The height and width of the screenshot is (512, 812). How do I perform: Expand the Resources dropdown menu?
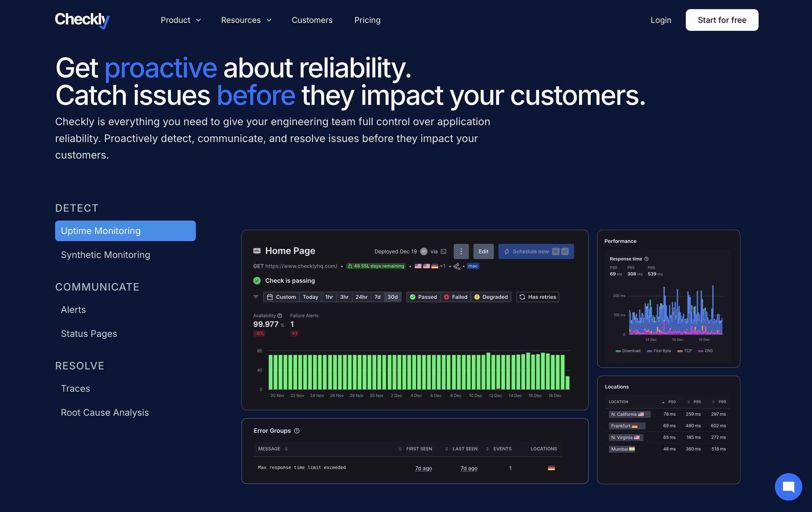coord(246,20)
